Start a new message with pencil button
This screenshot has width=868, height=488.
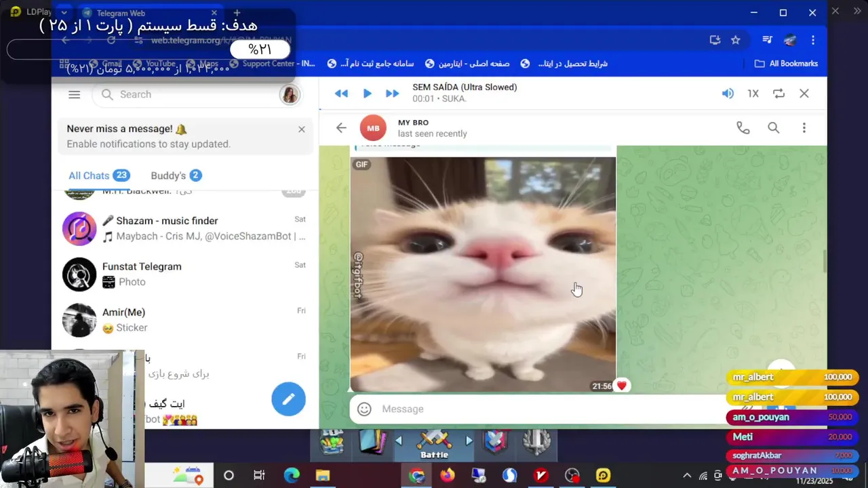[x=288, y=399]
